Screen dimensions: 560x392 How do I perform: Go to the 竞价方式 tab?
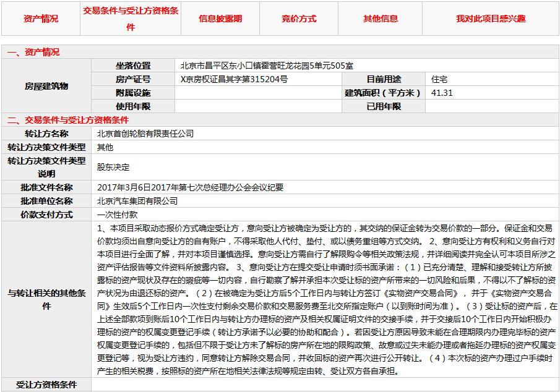(299, 19)
